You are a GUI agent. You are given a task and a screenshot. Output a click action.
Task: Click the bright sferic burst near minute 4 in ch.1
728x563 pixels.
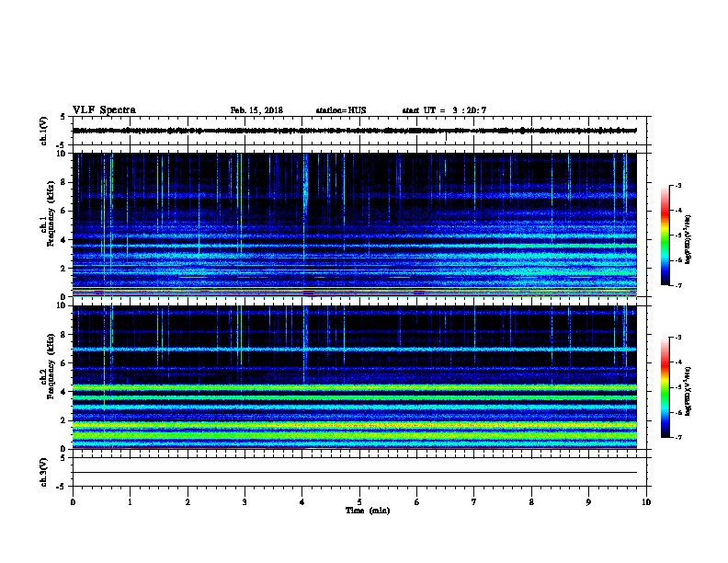pos(305,186)
